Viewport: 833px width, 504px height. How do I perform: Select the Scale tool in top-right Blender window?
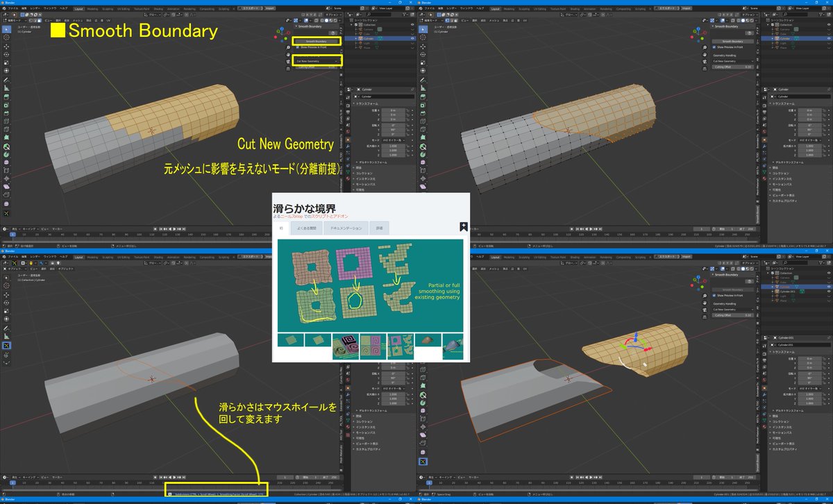423,62
